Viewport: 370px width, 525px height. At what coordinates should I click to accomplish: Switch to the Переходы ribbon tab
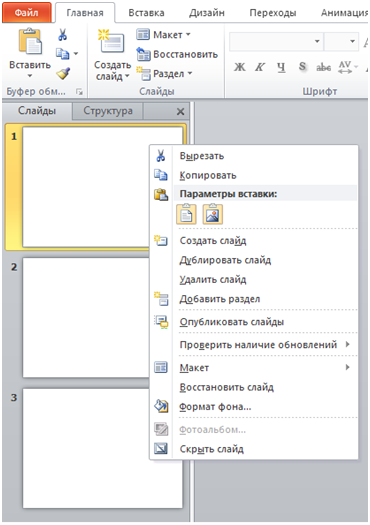273,13
